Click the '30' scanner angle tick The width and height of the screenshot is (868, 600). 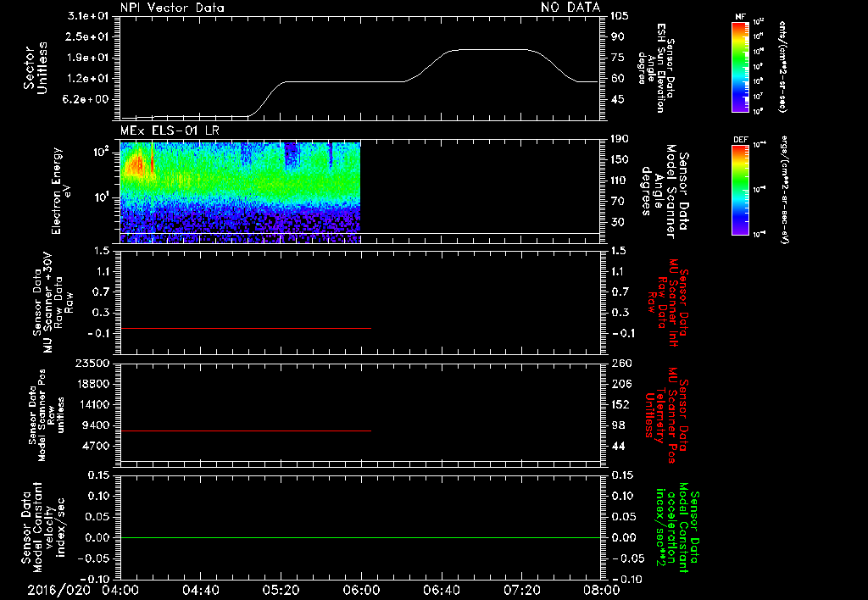(617, 223)
